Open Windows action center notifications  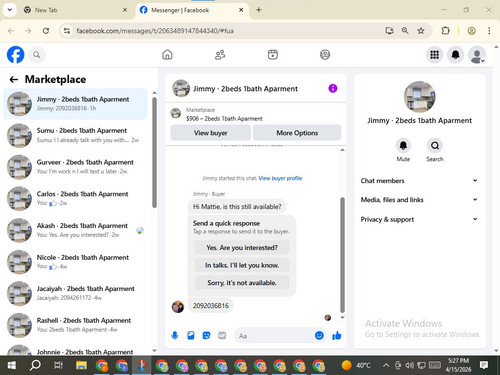[x=484, y=365]
